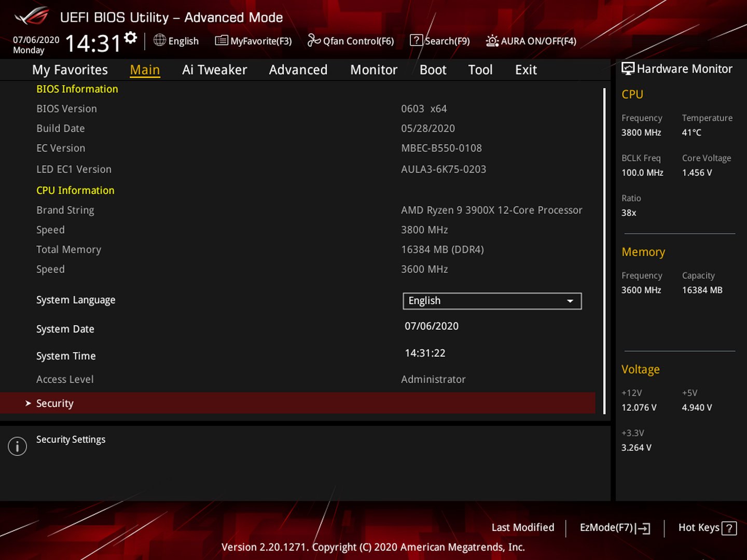Click the AMD Ryzen 9 3900X brand string
Screen dimensions: 747x560
(x=492, y=211)
